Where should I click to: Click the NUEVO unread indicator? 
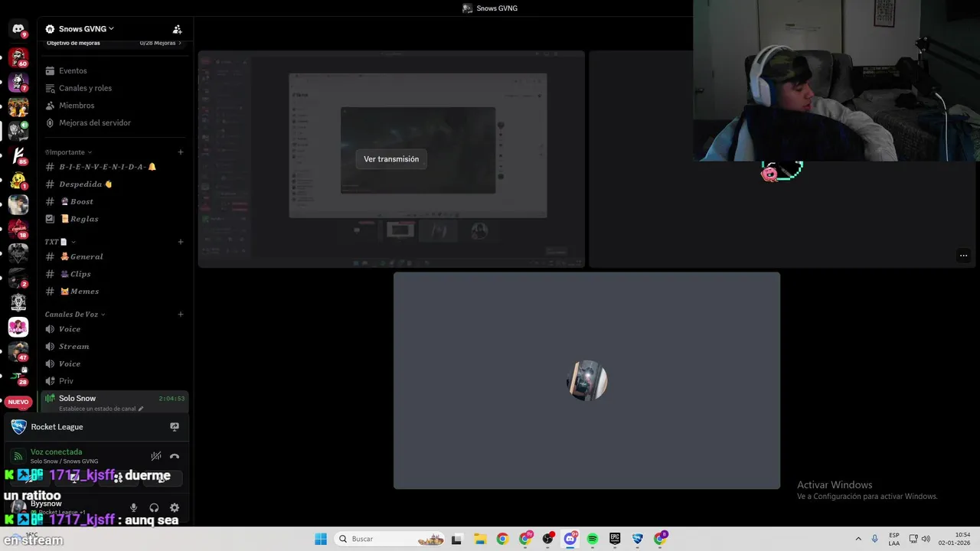pyautogui.click(x=18, y=402)
